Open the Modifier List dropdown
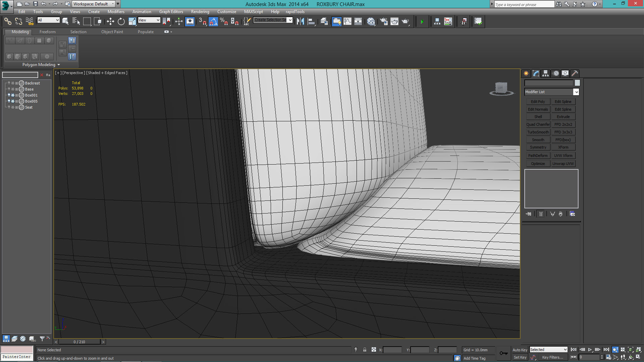The width and height of the screenshot is (644, 362). point(551,92)
